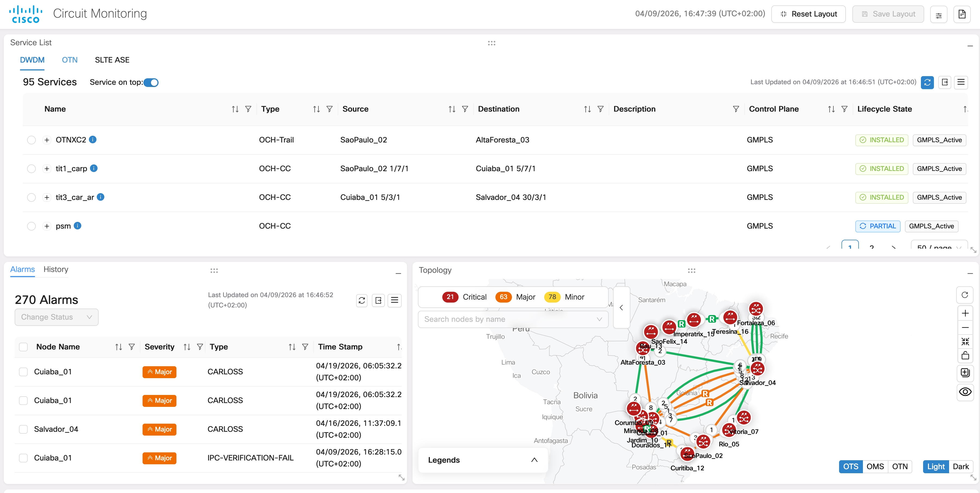Switch to the OTN tab
Viewport: 980px width, 493px height.
(70, 60)
